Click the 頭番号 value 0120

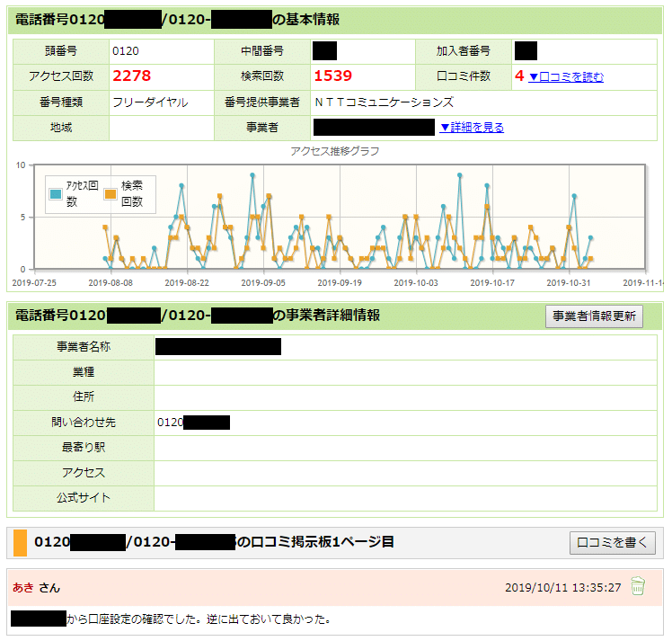pos(126,51)
